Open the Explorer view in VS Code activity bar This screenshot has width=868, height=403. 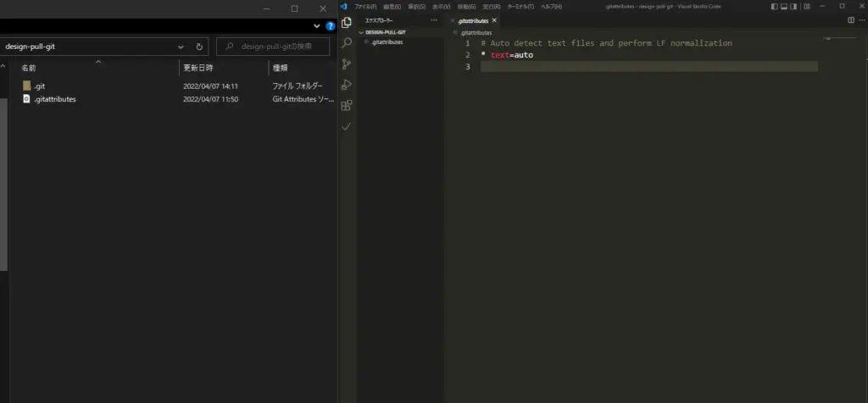coord(347,22)
